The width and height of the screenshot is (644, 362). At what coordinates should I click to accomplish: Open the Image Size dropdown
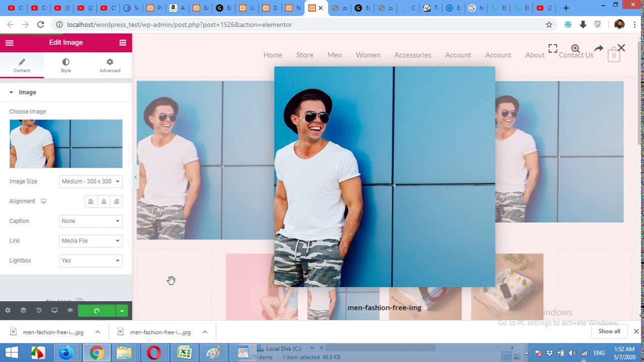pyautogui.click(x=91, y=182)
